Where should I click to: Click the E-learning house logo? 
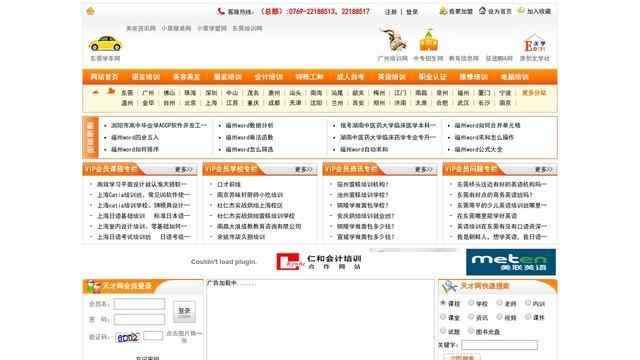pos(534,43)
